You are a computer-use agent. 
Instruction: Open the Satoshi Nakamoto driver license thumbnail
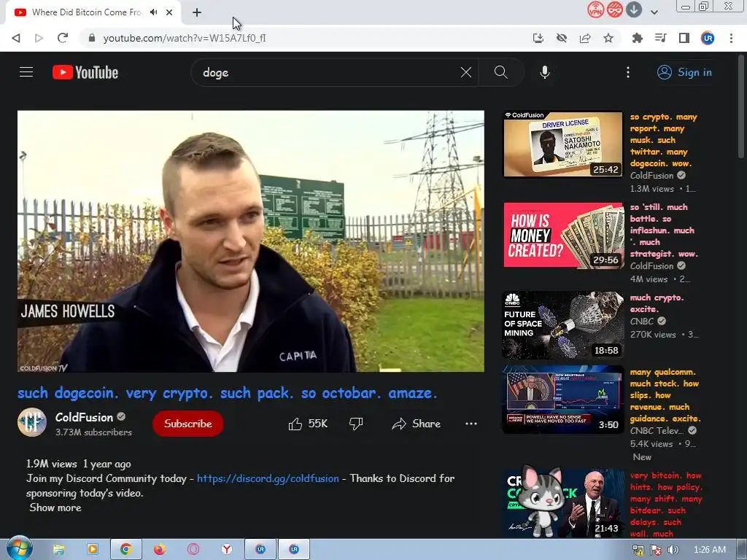pyautogui.click(x=563, y=144)
